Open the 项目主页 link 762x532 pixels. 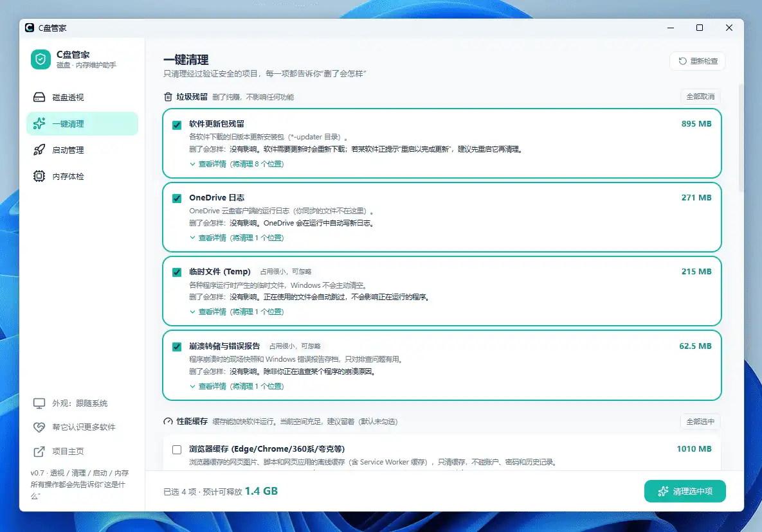pos(82,452)
